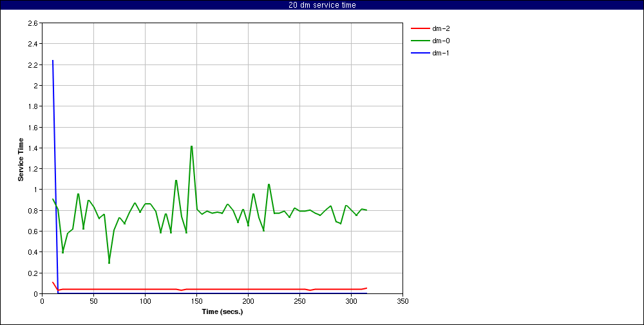Click the y-axis tick label 1.4
Image resolution: width=644 pixels, height=325 pixels.
coord(33,148)
